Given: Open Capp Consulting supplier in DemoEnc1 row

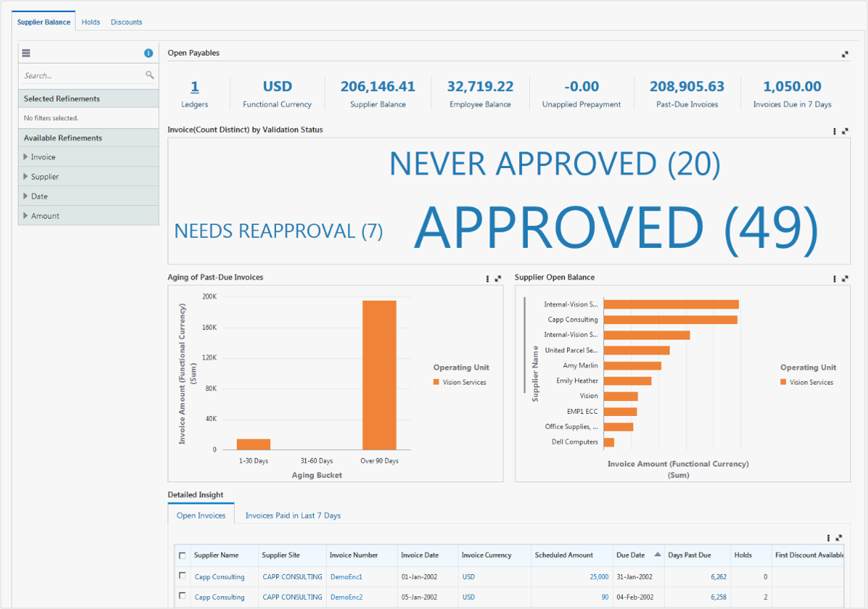Looking at the screenshot, I should pyautogui.click(x=220, y=577).
